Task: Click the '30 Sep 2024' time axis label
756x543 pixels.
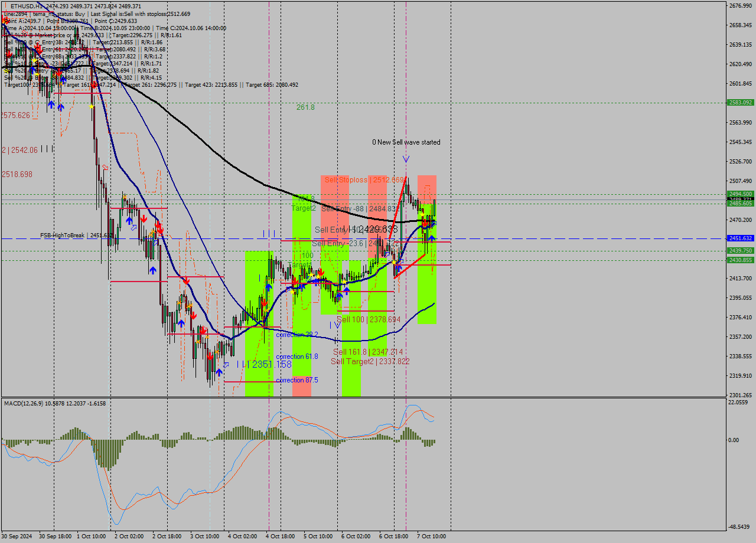Action: (x=17, y=537)
